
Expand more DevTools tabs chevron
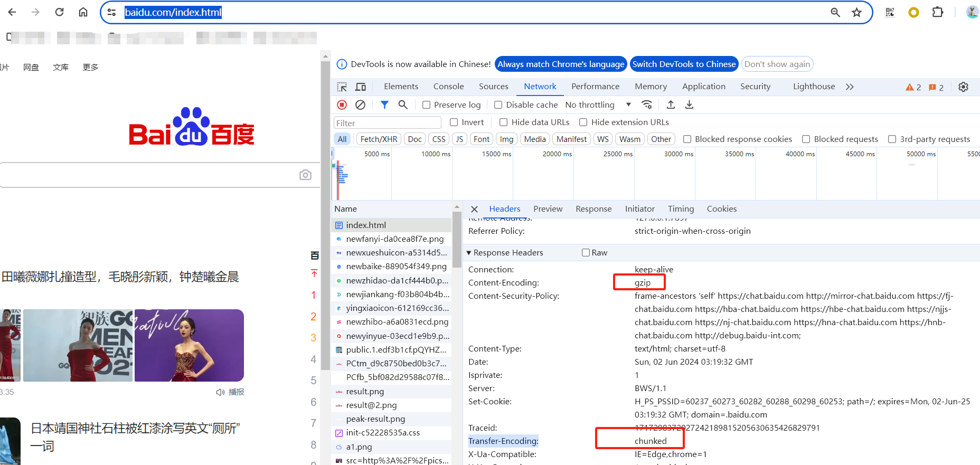(850, 87)
